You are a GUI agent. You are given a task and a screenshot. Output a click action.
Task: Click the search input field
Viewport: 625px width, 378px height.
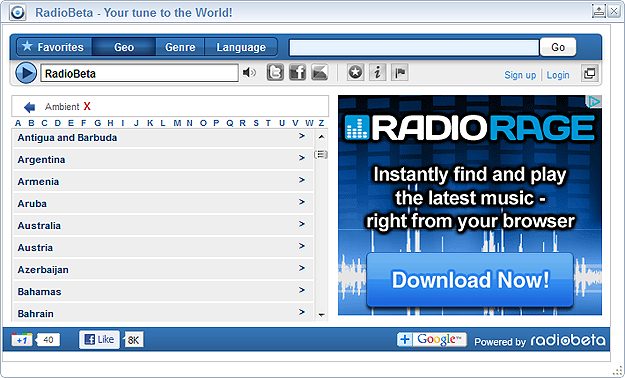click(414, 47)
